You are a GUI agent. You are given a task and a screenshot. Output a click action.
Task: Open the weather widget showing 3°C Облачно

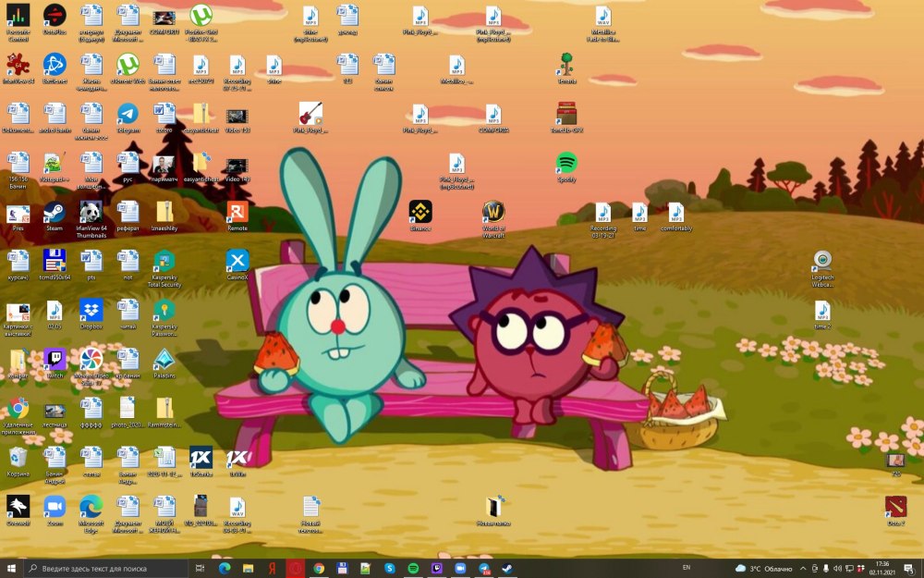(x=764, y=569)
